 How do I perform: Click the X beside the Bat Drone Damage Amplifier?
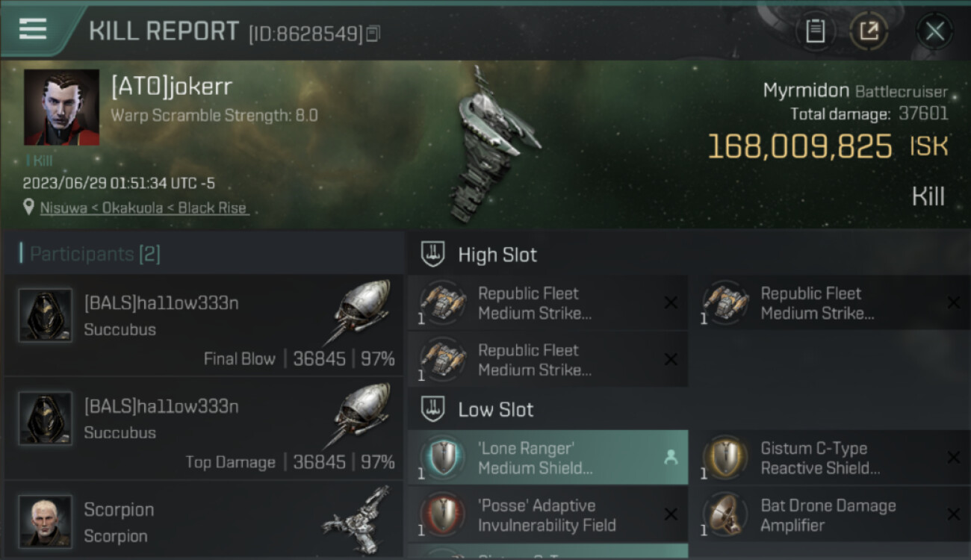coord(953,514)
